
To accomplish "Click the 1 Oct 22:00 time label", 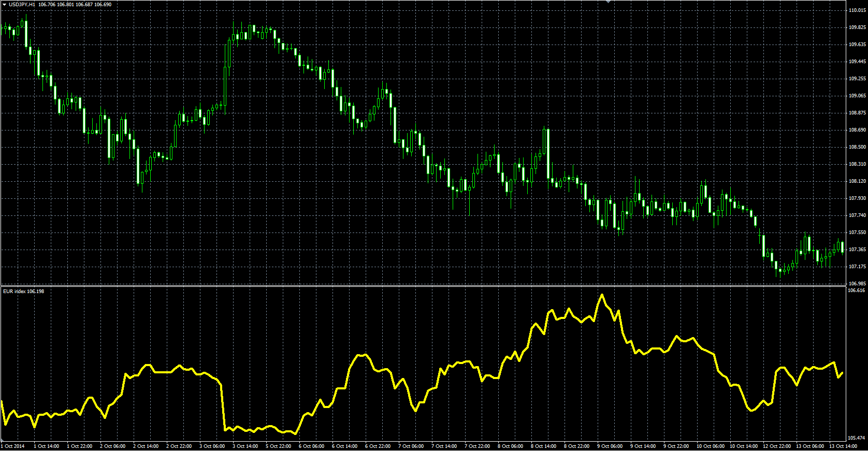I will pyautogui.click(x=80, y=446).
